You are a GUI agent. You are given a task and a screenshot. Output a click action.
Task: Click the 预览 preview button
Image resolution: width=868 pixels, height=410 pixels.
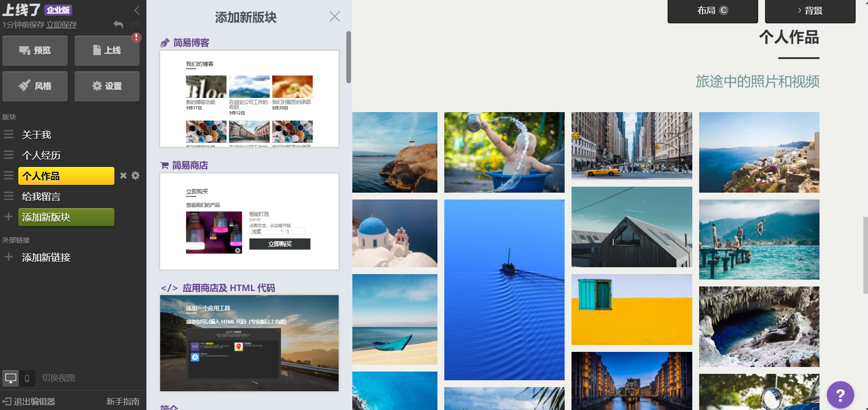[35, 50]
